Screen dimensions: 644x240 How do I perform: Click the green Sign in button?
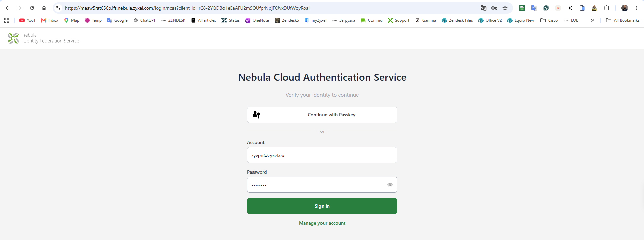[x=322, y=206]
